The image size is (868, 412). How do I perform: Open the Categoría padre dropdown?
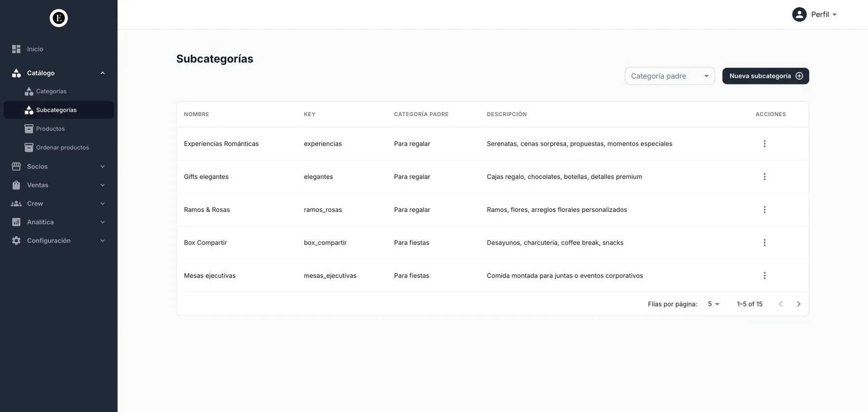click(670, 76)
